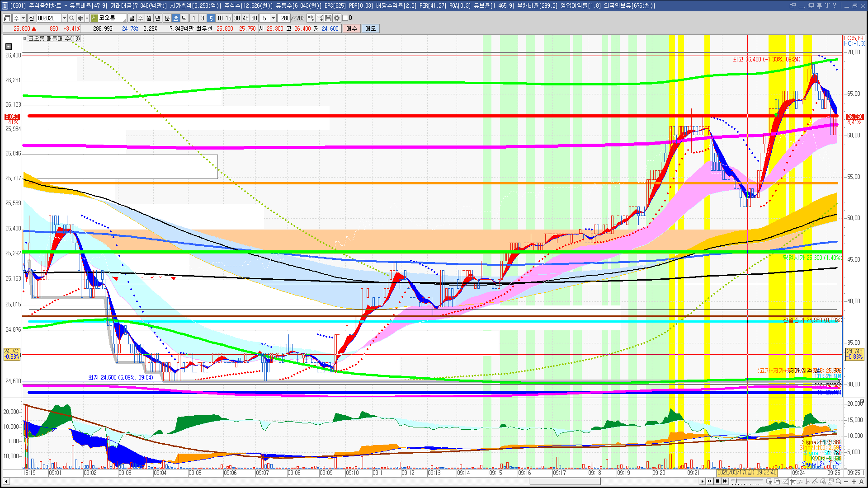Save chart with the floppy disk icon
The height and width of the screenshot is (488, 868).
point(328,18)
